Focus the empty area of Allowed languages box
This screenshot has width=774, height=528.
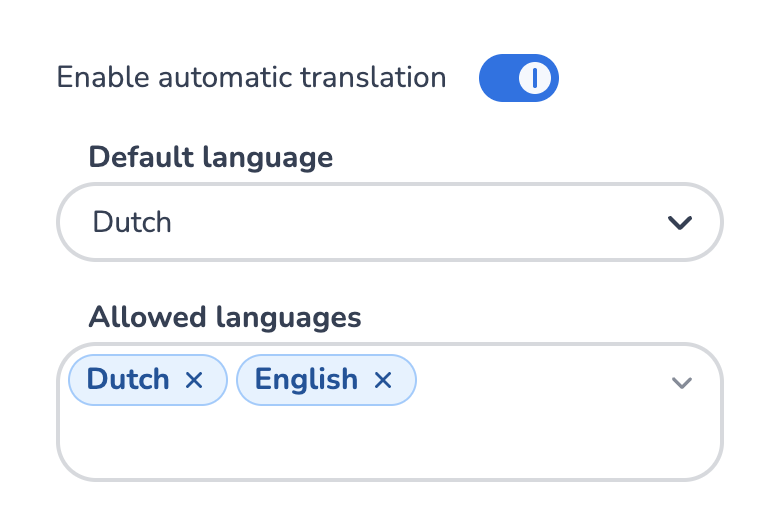point(390,444)
